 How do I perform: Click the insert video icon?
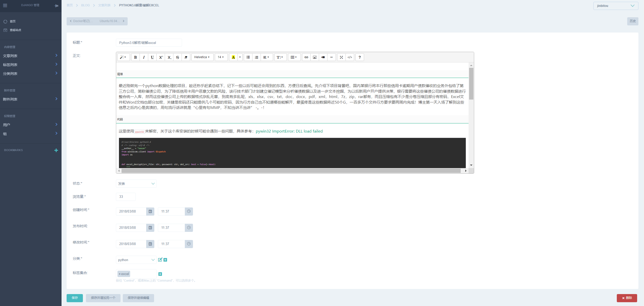pos(323,57)
